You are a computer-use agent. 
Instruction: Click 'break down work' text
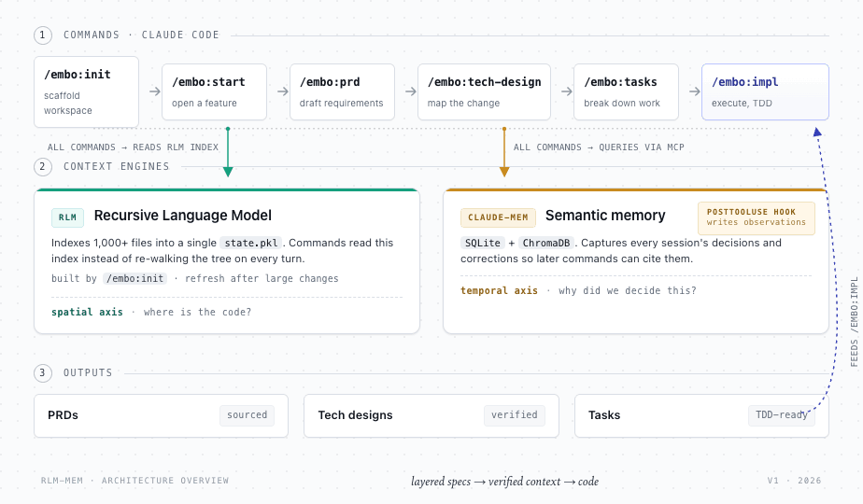coord(622,103)
